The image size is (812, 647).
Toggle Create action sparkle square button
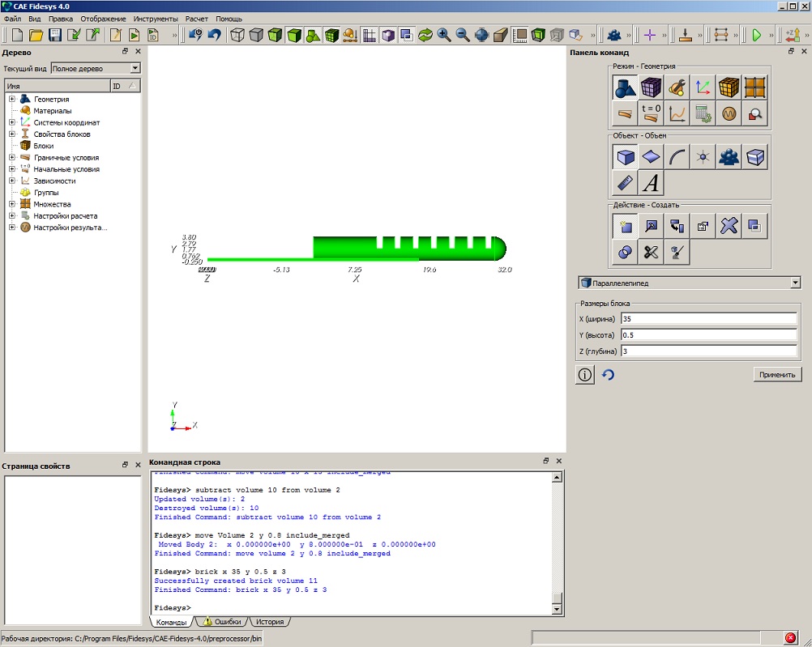click(x=625, y=226)
